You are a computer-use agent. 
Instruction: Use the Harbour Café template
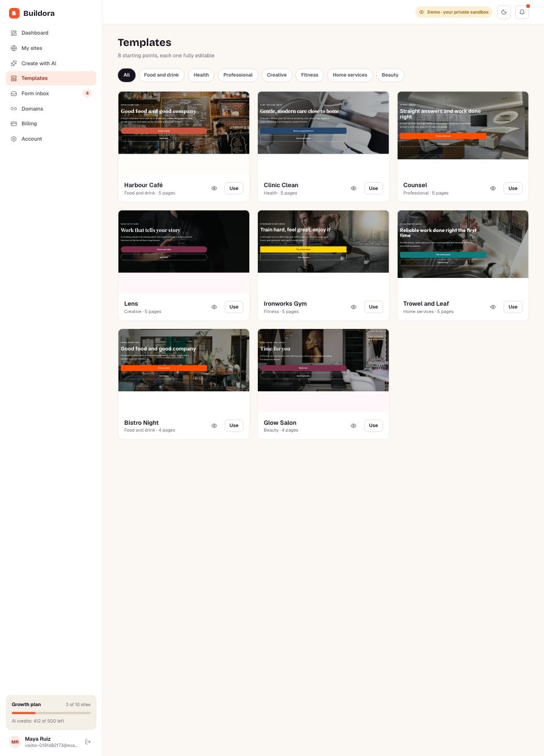(x=234, y=188)
